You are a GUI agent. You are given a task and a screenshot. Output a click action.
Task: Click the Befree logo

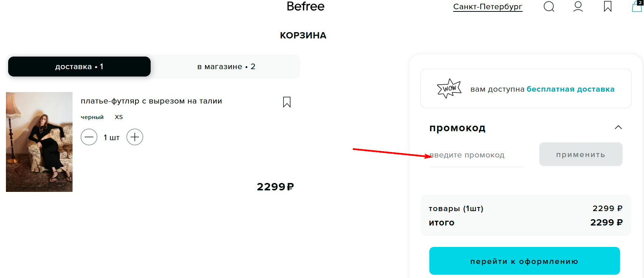[305, 6]
